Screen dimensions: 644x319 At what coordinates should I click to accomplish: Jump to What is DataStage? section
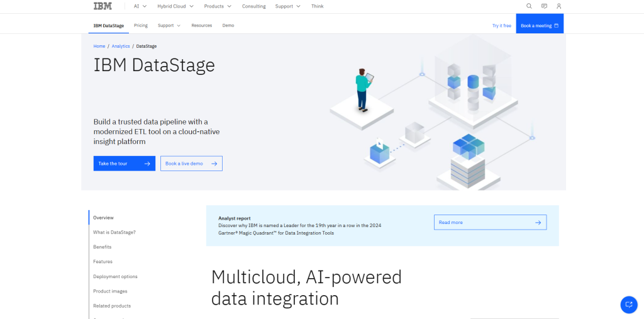[114, 232]
